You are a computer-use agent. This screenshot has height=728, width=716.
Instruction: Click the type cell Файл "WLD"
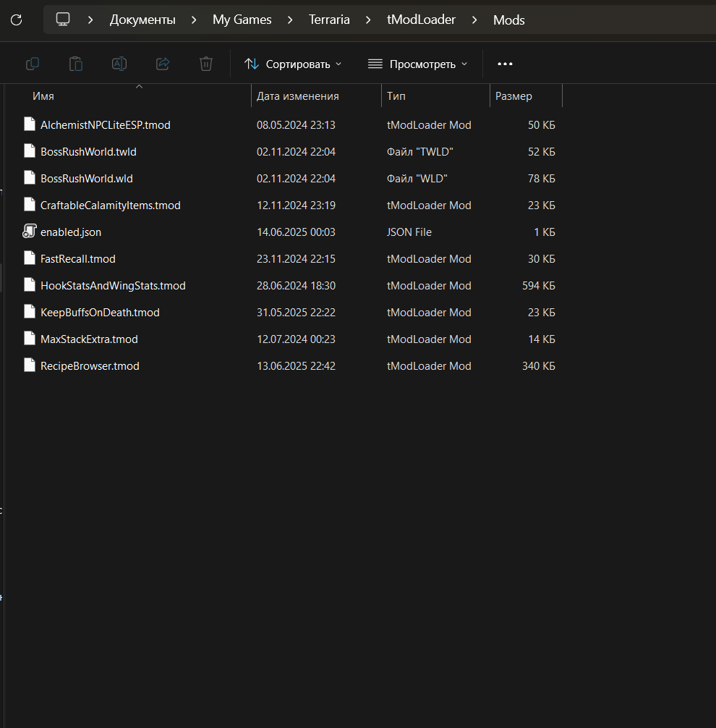(417, 178)
